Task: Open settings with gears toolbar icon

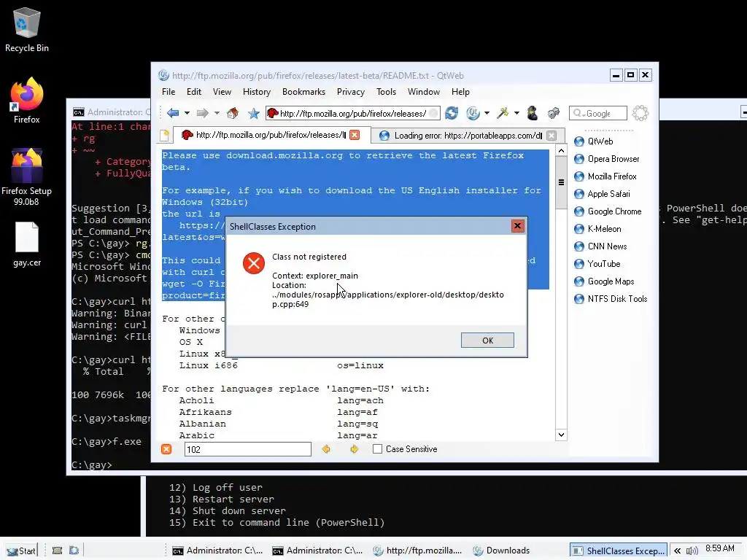Action: tap(553, 113)
